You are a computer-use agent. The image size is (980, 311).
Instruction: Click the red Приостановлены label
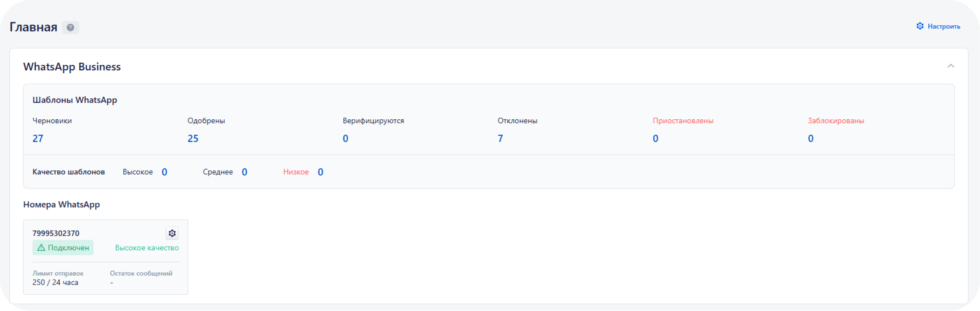pos(683,121)
